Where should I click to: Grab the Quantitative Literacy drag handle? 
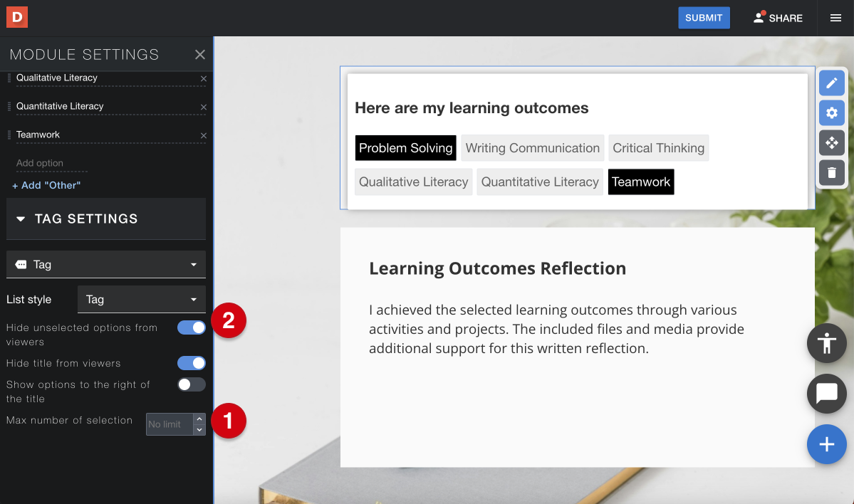(x=9, y=107)
